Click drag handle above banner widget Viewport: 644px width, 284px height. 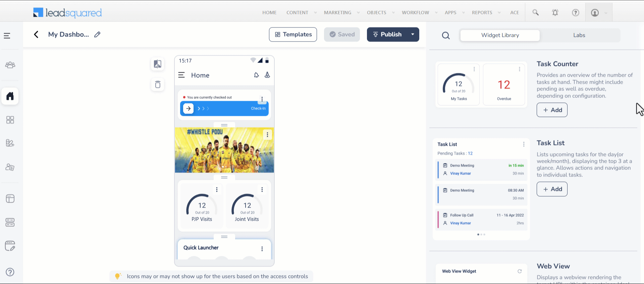[x=224, y=125]
